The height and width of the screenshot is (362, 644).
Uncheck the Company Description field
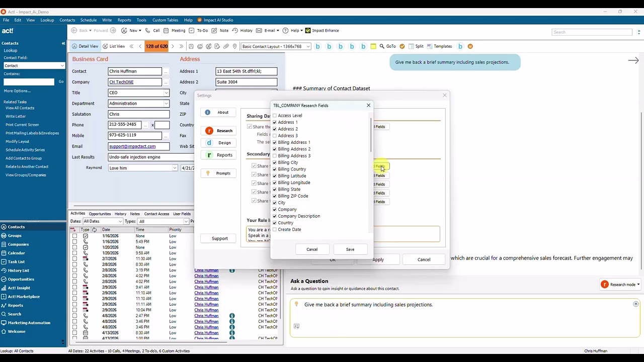tap(275, 216)
